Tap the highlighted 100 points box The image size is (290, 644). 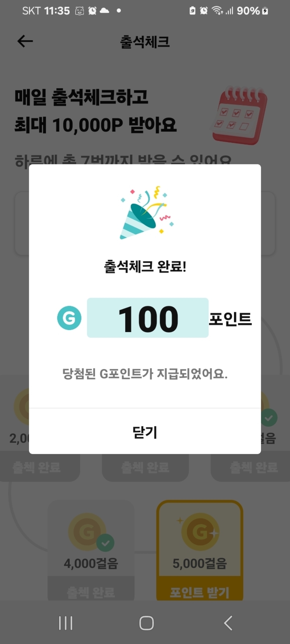[x=147, y=318]
